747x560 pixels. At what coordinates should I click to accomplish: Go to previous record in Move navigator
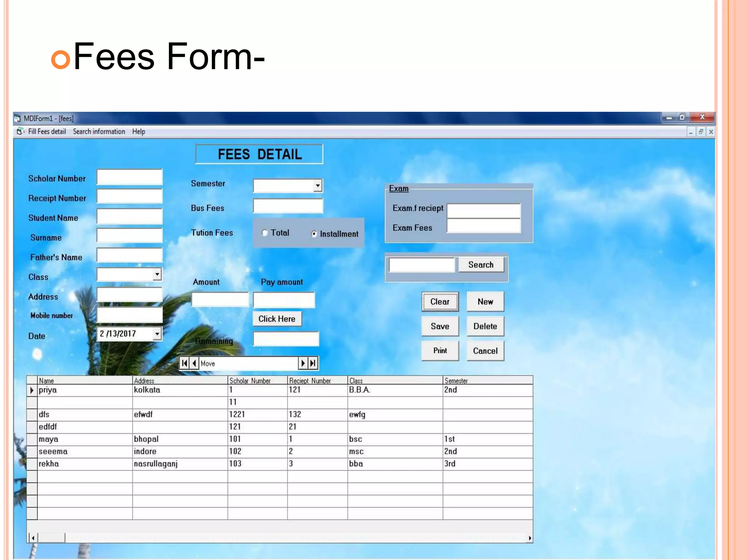click(x=194, y=363)
